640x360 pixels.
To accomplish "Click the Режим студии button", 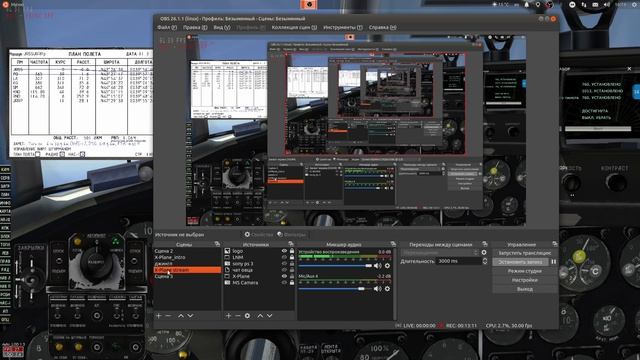I will click(524, 271).
